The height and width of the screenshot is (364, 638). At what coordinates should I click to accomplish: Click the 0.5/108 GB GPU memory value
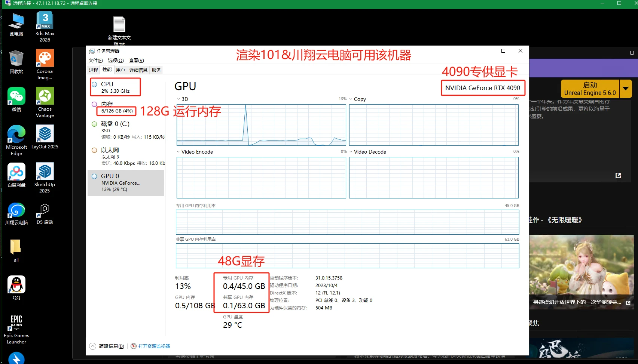pos(195,306)
